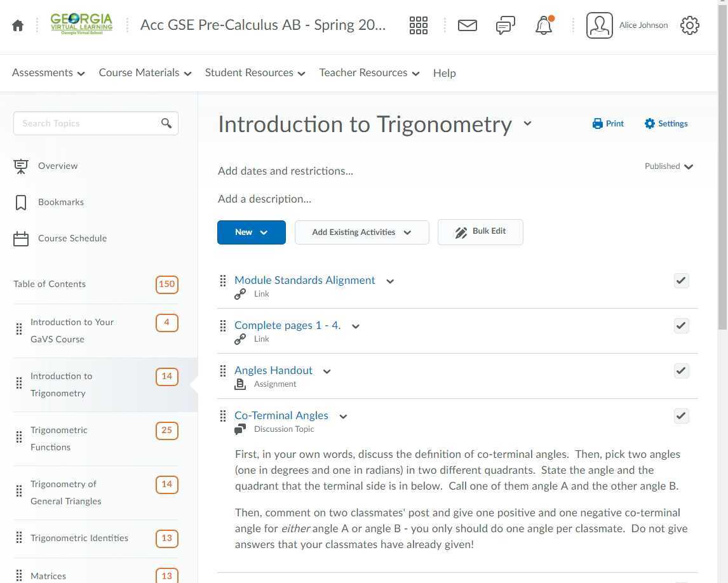Screen dimensions: 728x583
Task: Open the subscription alerts chat icon
Action: [505, 25]
